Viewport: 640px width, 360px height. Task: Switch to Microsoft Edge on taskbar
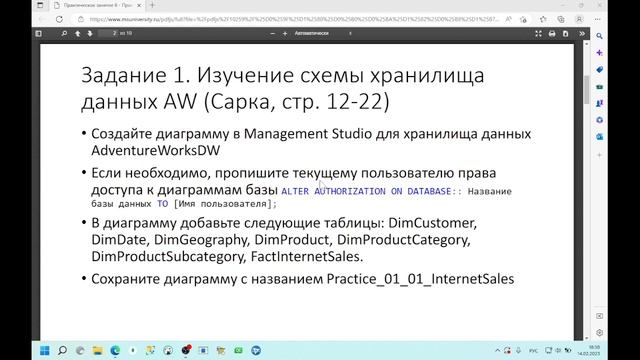(115, 350)
